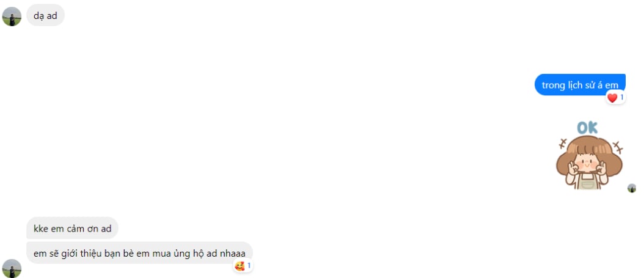Open reaction count next to red heart
The image size is (644, 278).
click(622, 98)
